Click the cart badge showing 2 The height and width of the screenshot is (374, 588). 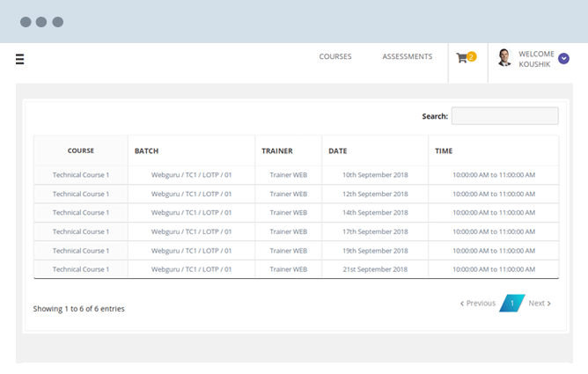point(471,56)
